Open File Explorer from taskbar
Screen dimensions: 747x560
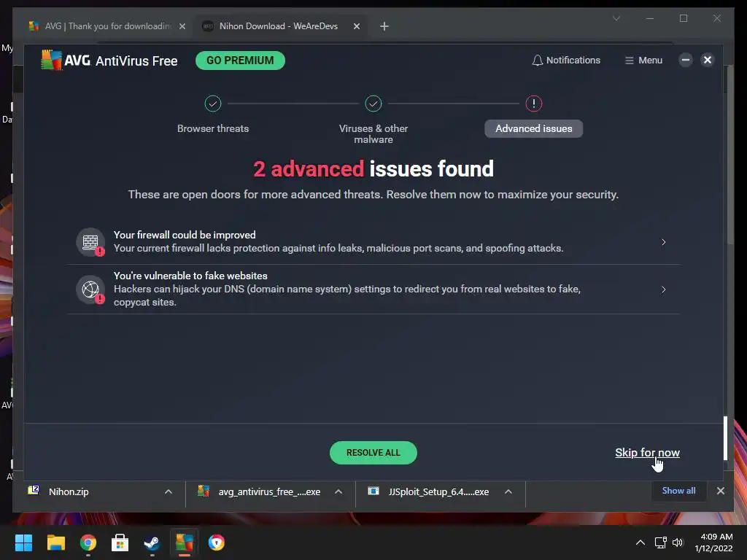point(55,542)
